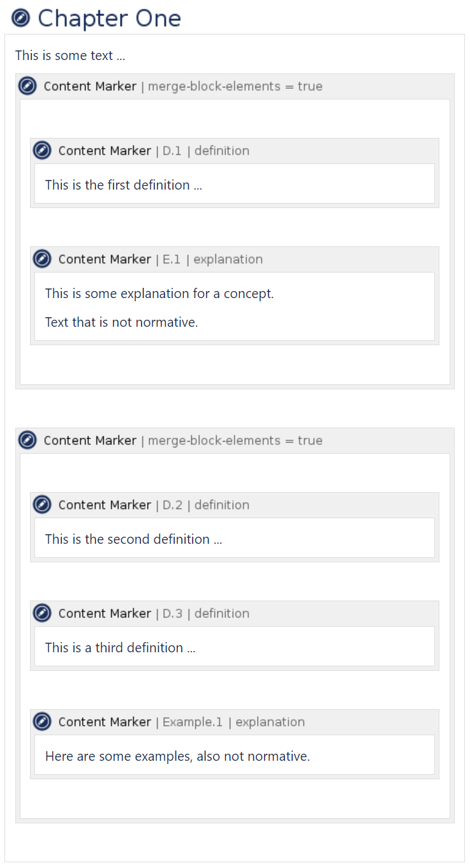The height and width of the screenshot is (868, 470).
Task: Select the Example.1 explanation Content Marker icon
Action: coord(42,722)
